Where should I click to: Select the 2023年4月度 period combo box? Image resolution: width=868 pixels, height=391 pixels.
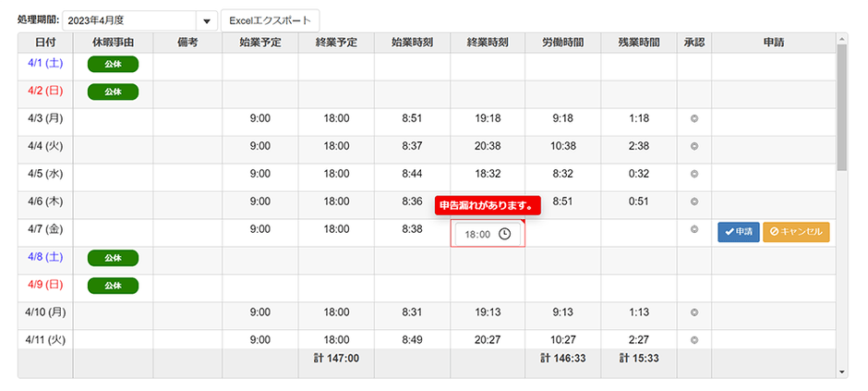[x=129, y=20]
